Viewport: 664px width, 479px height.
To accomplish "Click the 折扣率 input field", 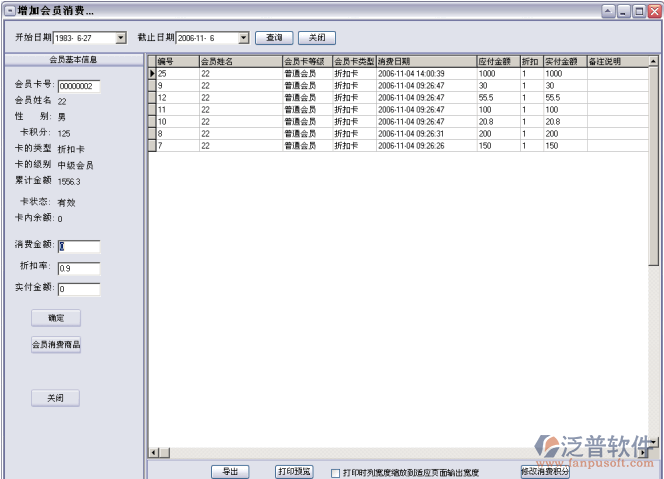I will 79,268.
